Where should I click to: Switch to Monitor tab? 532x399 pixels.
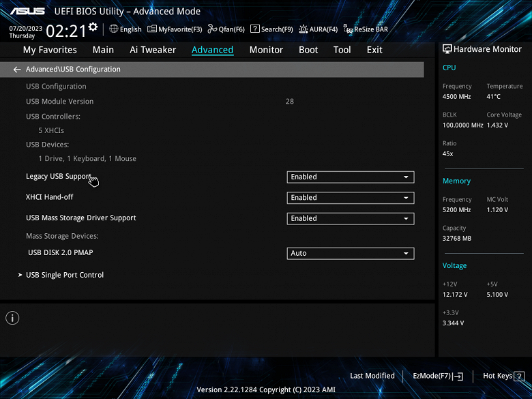click(x=266, y=50)
